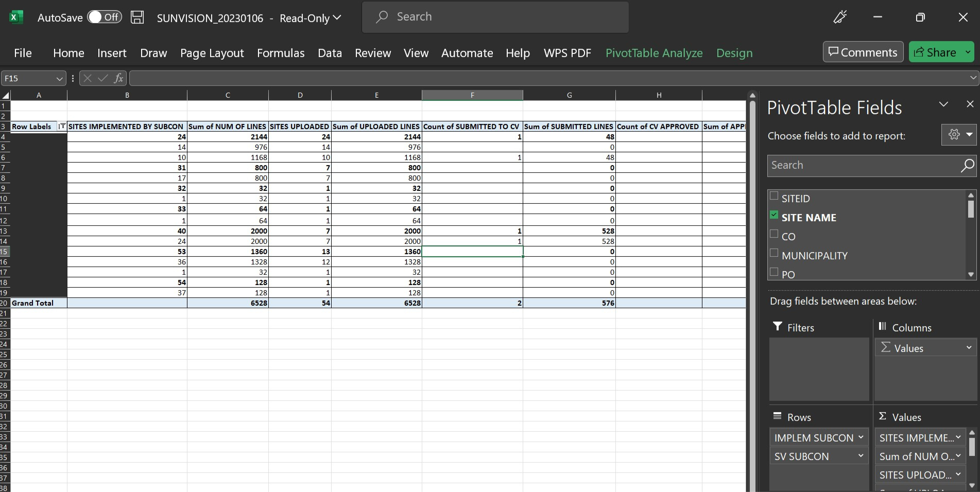Expand the IMPLEM SUBCON row field dropdown

pyautogui.click(x=861, y=437)
